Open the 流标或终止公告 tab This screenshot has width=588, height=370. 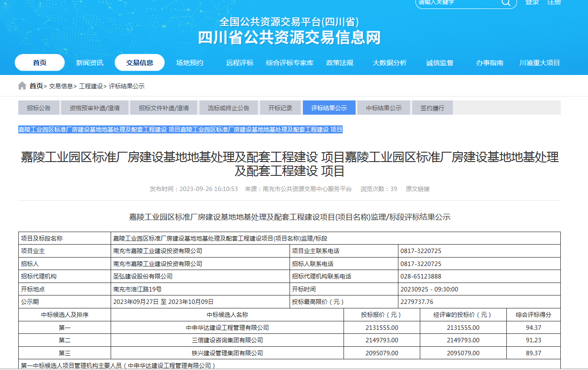pyautogui.click(x=228, y=108)
